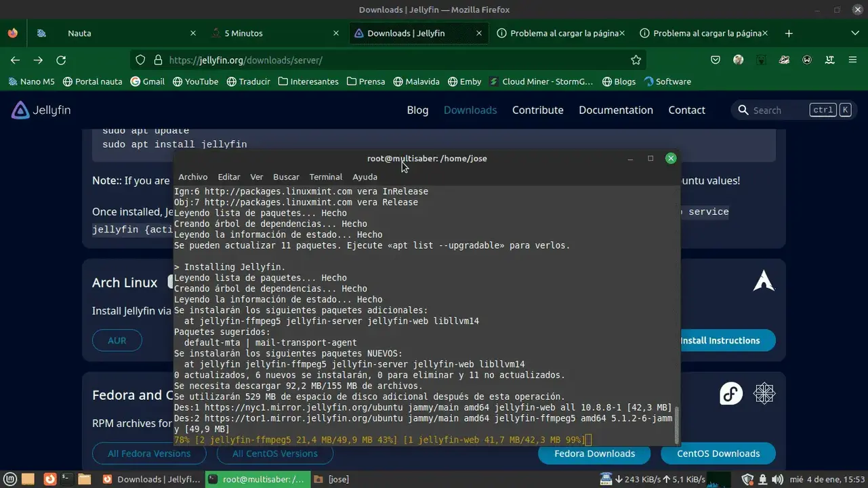Open the Cloud Miner - StormG... bookmark
Screen dimensions: 868x488
[x=541, y=81]
